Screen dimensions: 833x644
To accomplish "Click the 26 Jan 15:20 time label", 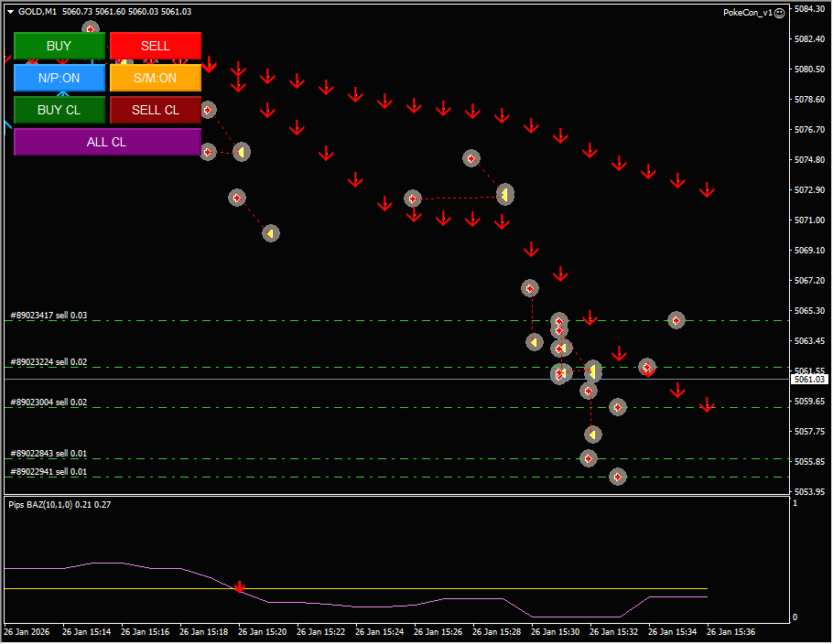I will pyautogui.click(x=263, y=632).
